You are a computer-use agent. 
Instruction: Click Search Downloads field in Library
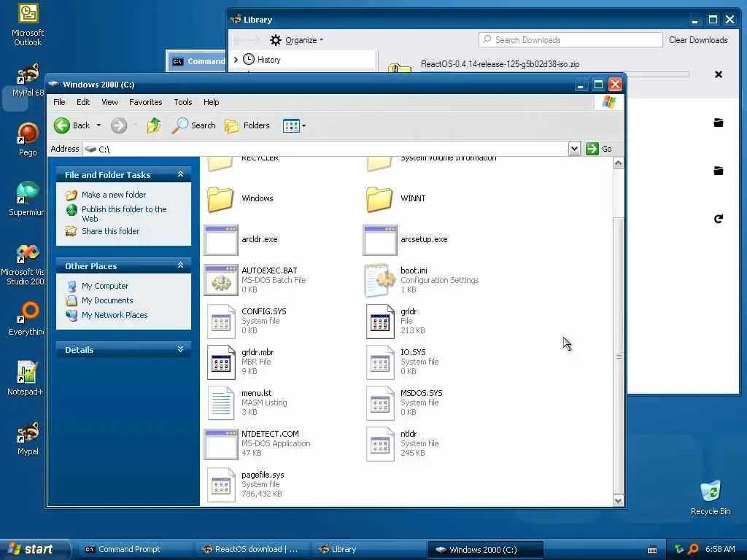[x=570, y=40]
